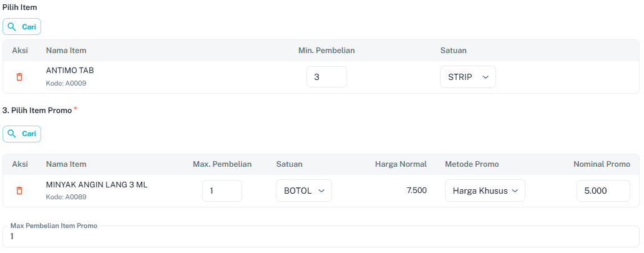Delete the MINYAK ANGIN LANG row
Screen dimensions: 644x253
coord(19,191)
